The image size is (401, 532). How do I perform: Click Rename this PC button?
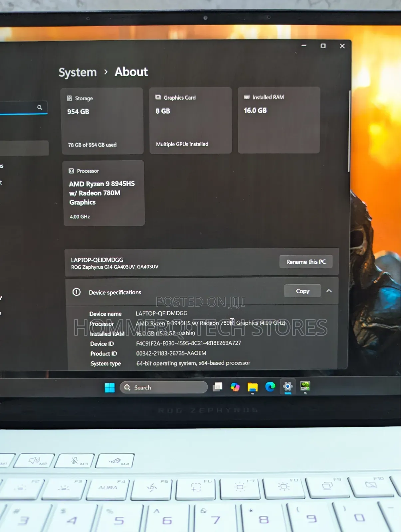(306, 262)
